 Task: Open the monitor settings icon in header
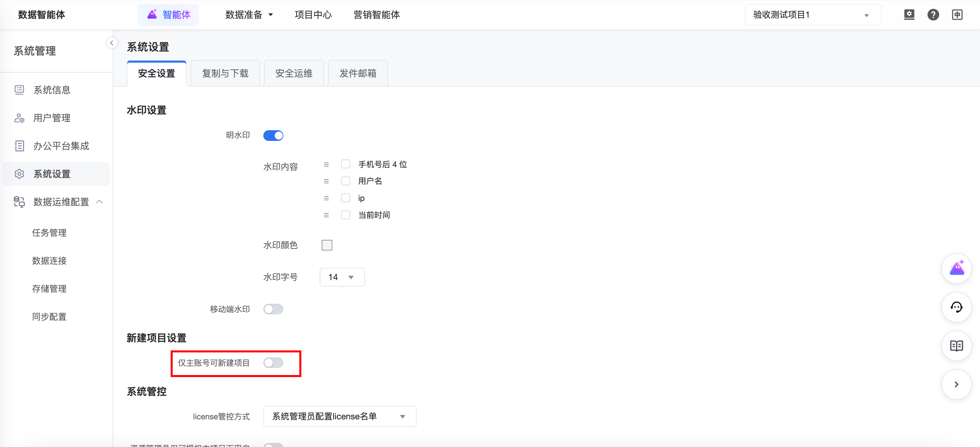point(909,15)
